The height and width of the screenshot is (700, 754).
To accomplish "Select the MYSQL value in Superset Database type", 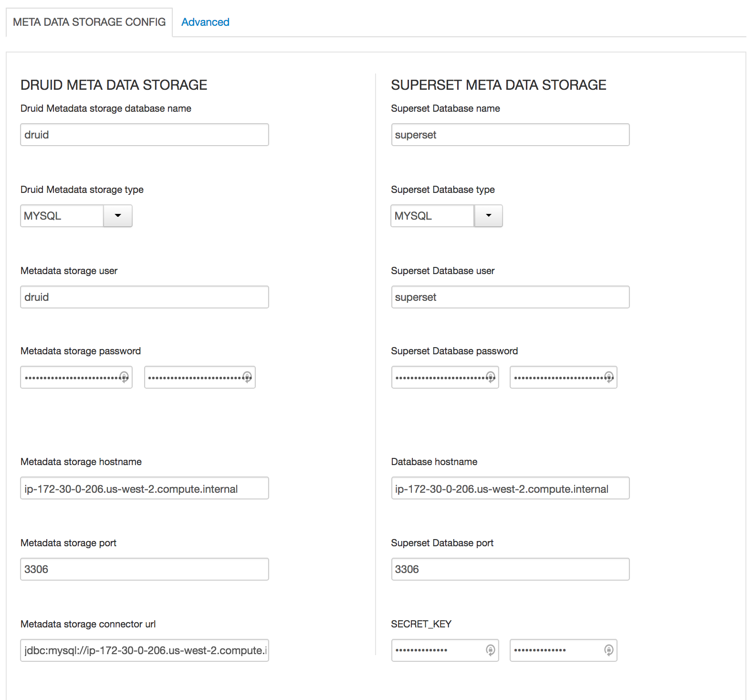I will click(x=432, y=216).
